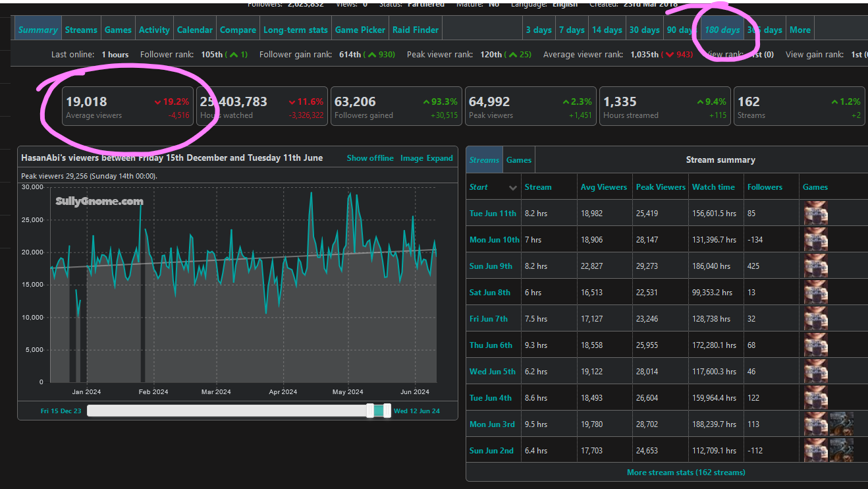The width and height of the screenshot is (868, 489).
Task: Click the Streams count stat card
Action: point(800,106)
